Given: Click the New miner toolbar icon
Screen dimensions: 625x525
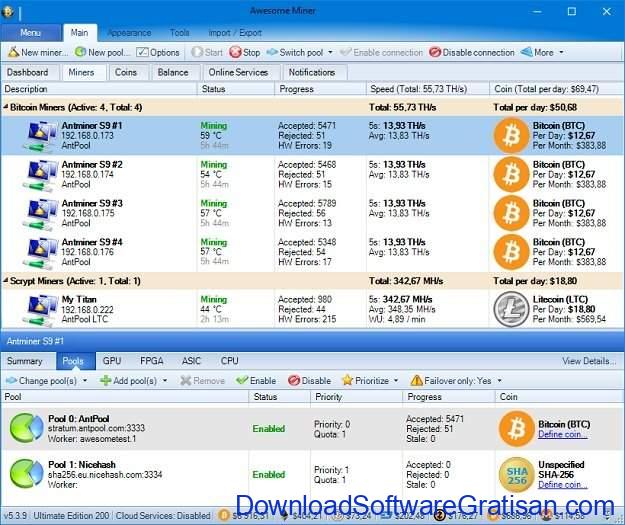Looking at the screenshot, I should tap(14, 52).
